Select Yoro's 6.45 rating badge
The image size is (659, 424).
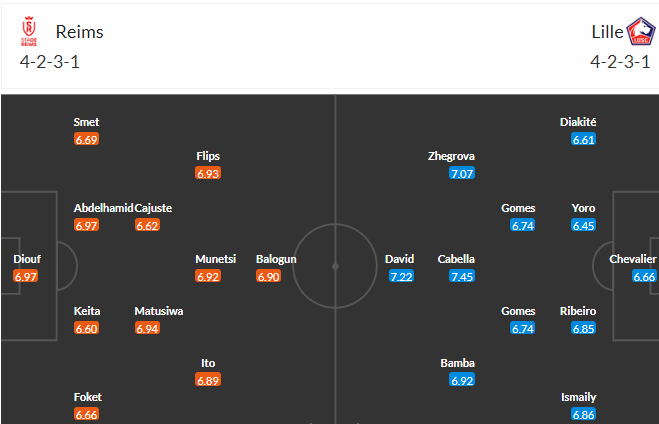pyautogui.click(x=584, y=226)
